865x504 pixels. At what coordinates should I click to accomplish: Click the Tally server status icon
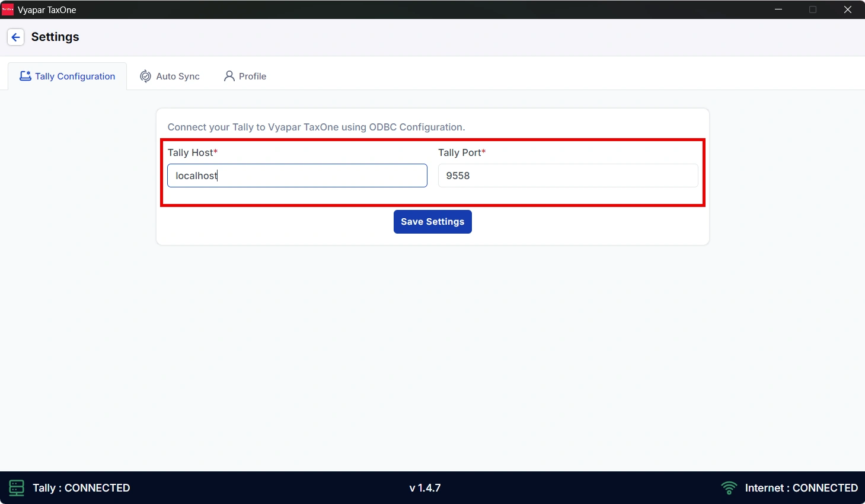17,488
